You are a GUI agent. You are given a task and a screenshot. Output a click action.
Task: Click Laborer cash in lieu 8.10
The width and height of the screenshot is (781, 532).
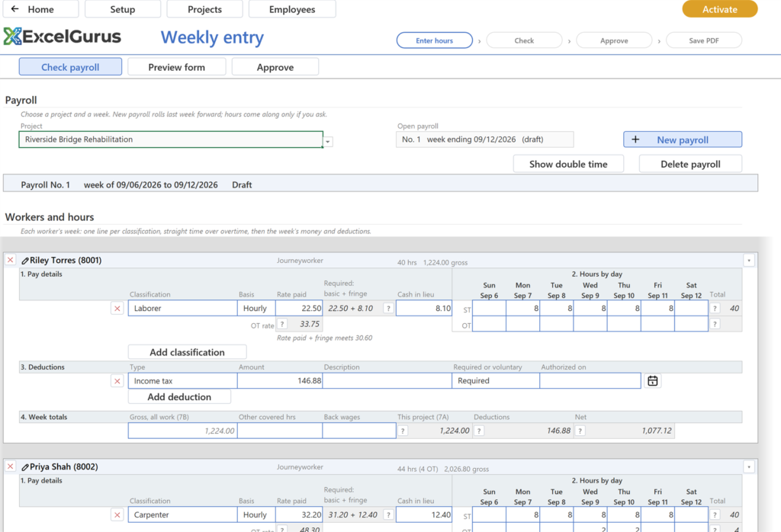(424, 309)
